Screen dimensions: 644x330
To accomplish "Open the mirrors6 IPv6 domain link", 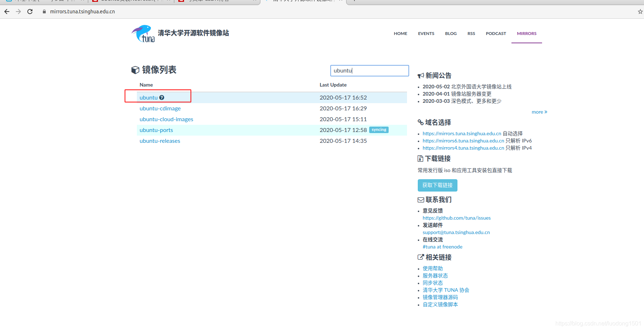I will tap(463, 141).
